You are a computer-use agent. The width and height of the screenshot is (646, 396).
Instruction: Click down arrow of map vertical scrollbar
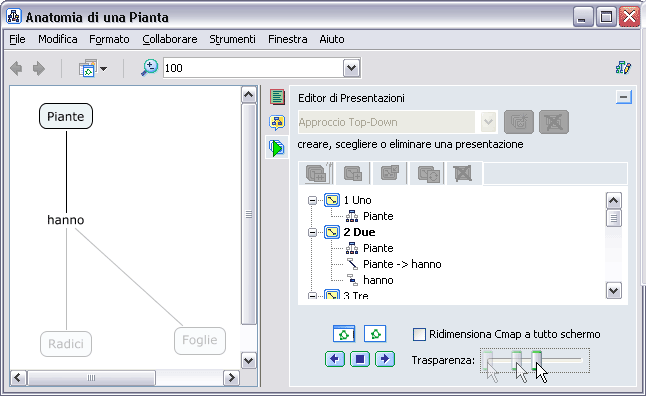[x=248, y=361]
